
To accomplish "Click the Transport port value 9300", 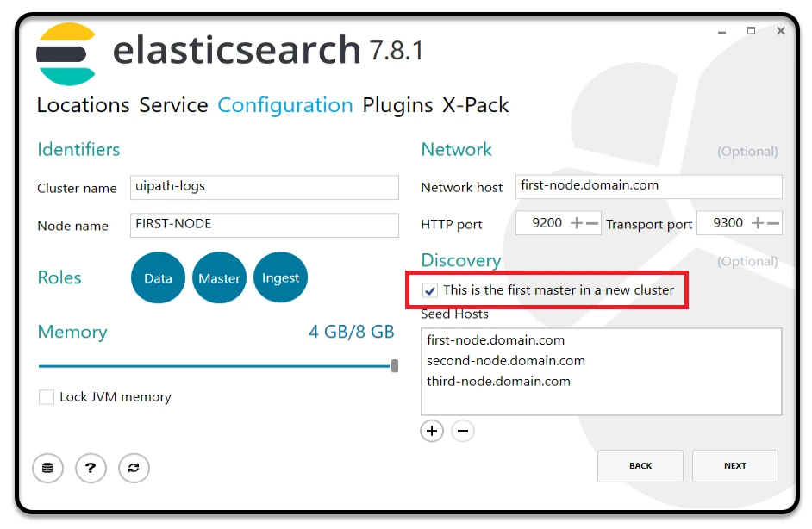I will (x=728, y=223).
